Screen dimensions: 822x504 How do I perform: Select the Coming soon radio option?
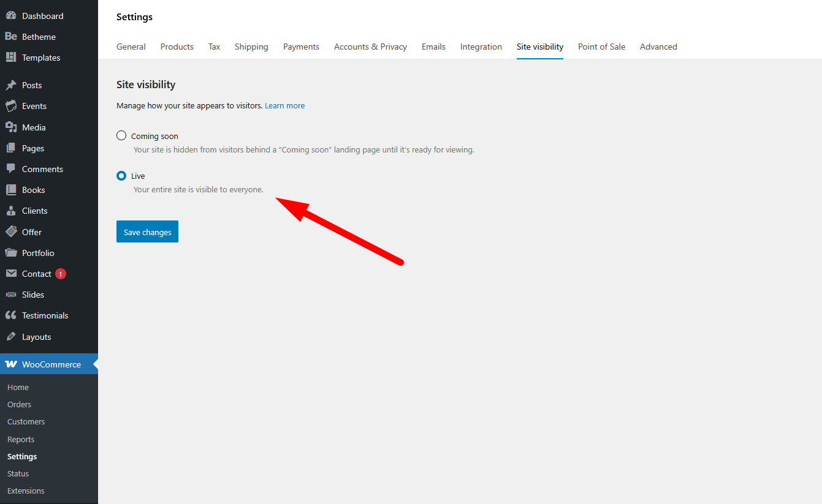pos(121,135)
